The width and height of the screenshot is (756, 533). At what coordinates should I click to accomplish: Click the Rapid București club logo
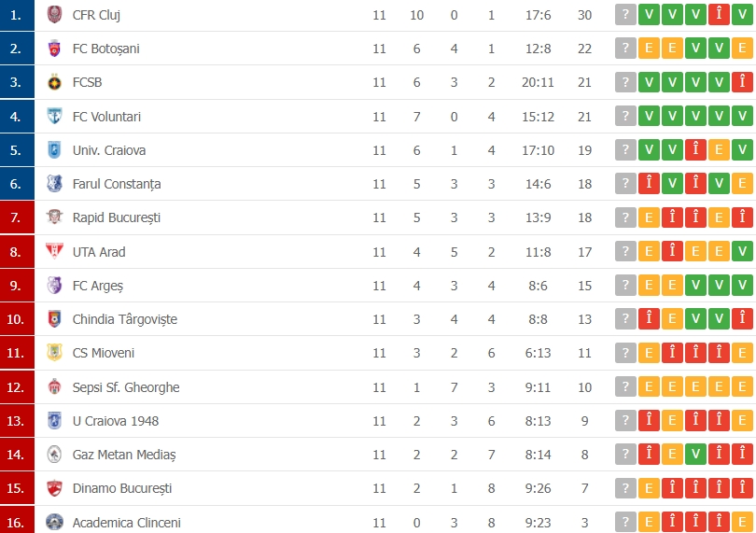pyautogui.click(x=54, y=217)
